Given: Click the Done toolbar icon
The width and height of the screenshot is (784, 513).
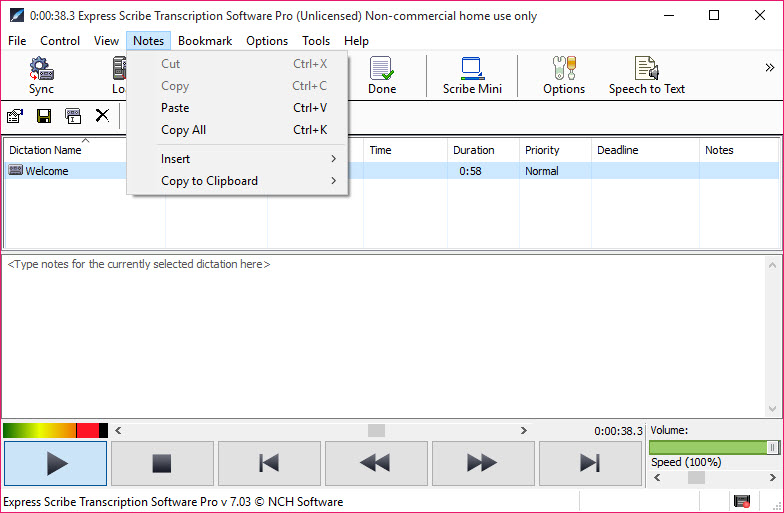Looking at the screenshot, I should 382,76.
